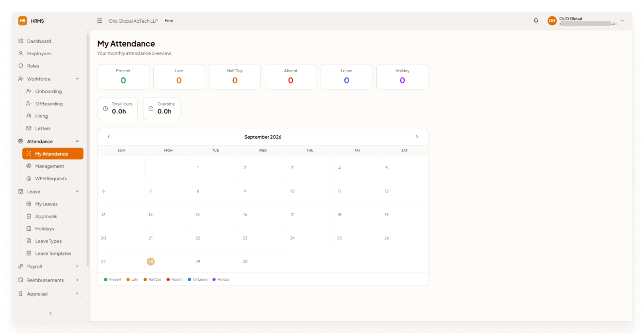Screen dimensions: 644x333
Task: Click the HR logo icon
Action: [x=22, y=21]
